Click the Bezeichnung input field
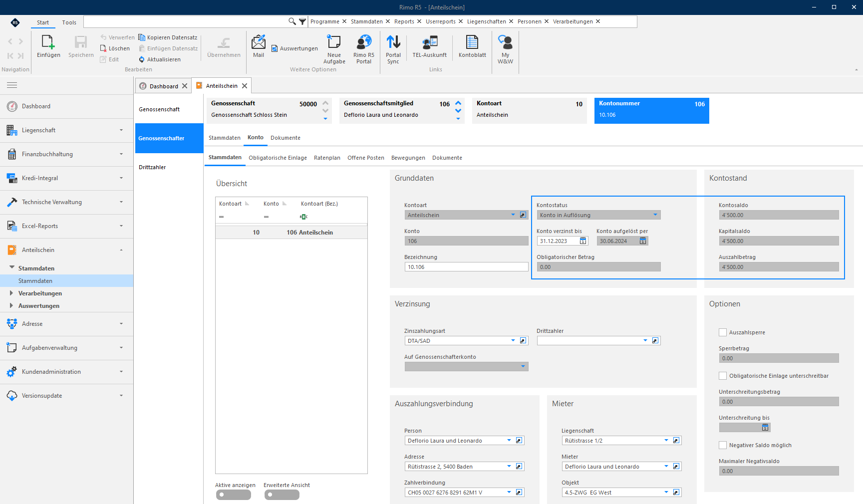 [x=466, y=267]
